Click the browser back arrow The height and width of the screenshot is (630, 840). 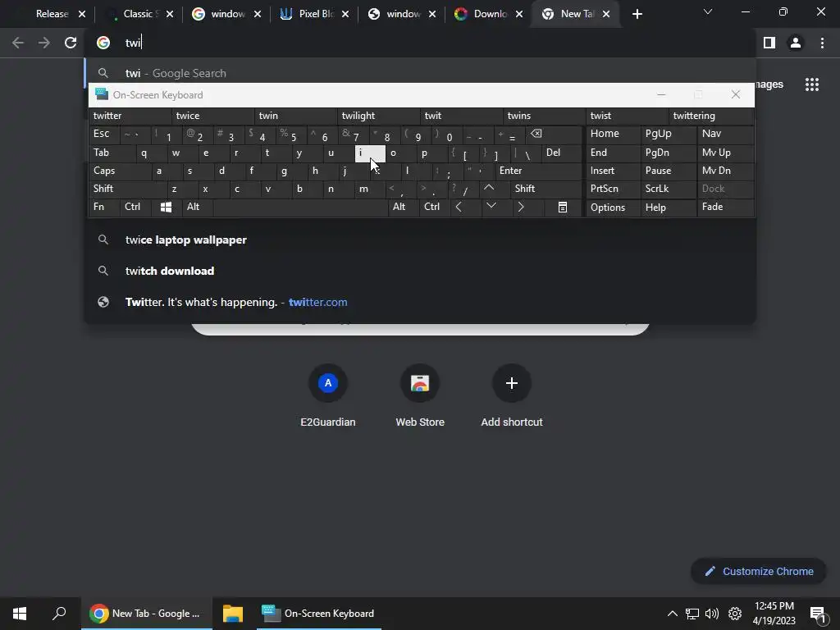pos(18,43)
